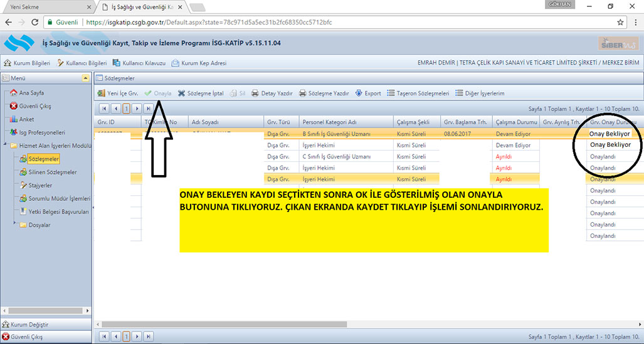Go to Ana Sayfa in the side menu

point(33,93)
